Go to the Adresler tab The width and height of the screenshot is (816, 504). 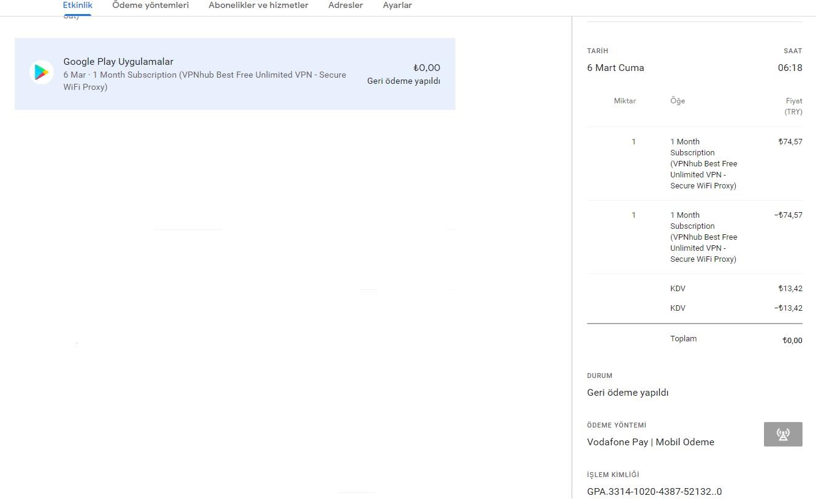pos(345,6)
